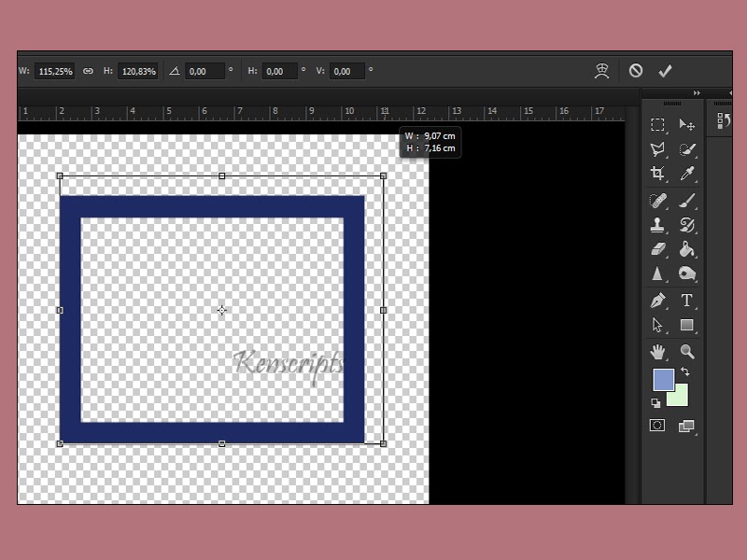Commit the current transform
The image size is (747, 560).
666,71
